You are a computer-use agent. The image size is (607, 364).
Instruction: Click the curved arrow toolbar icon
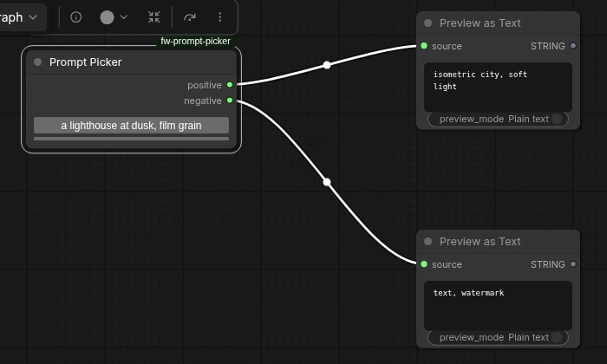tap(190, 17)
